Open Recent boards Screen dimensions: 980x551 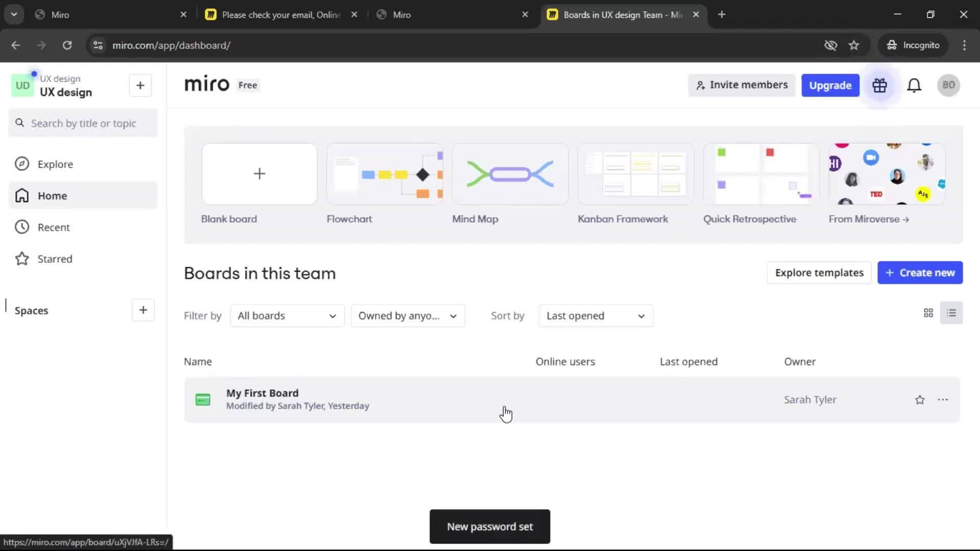(x=83, y=228)
